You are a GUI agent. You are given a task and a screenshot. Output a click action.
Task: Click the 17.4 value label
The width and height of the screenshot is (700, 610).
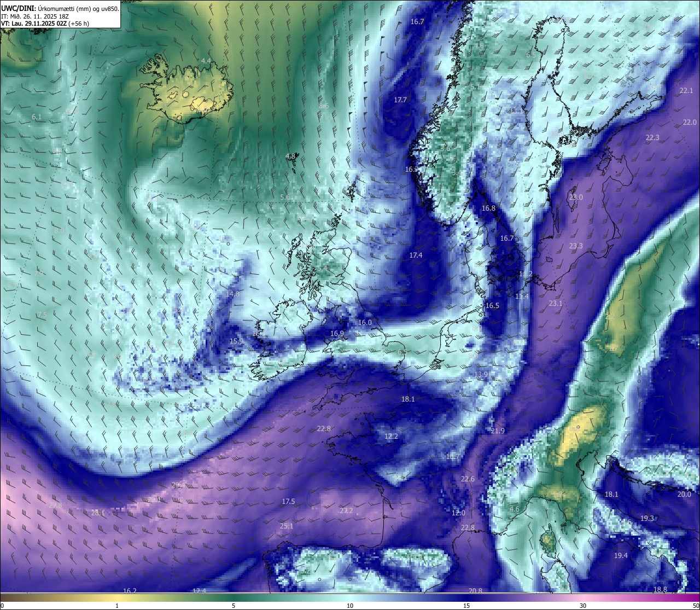pyautogui.click(x=416, y=255)
